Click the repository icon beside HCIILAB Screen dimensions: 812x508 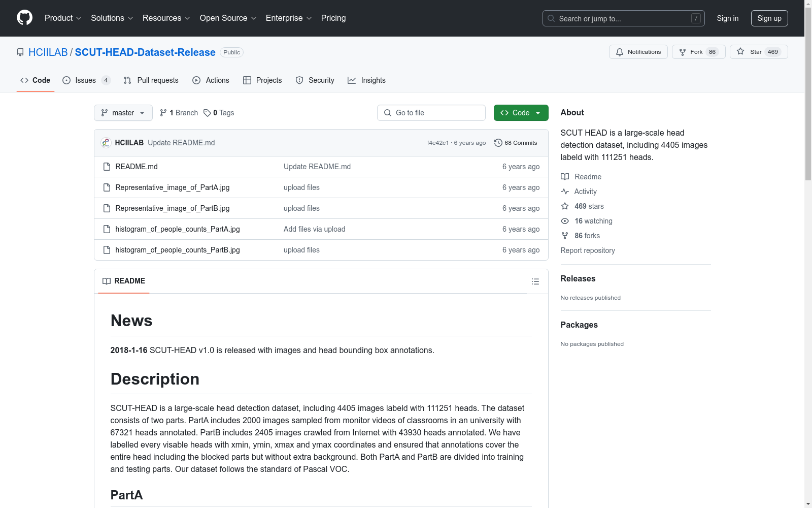pyautogui.click(x=20, y=52)
